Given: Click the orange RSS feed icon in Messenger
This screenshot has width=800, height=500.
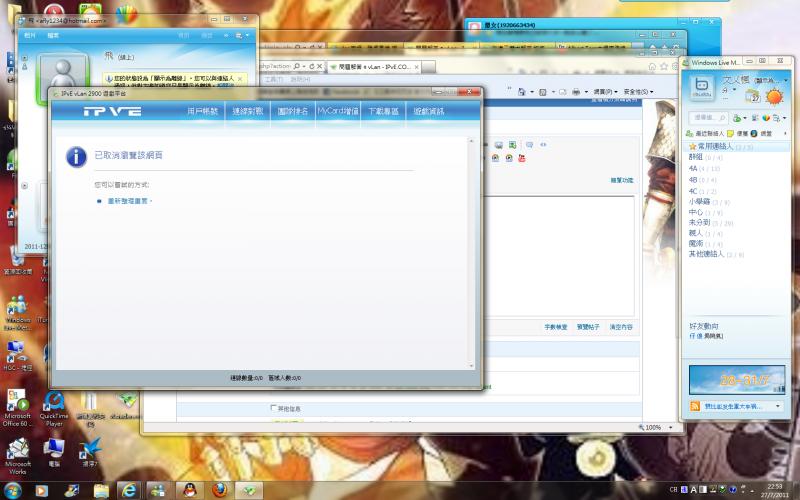Looking at the screenshot, I should [x=694, y=406].
